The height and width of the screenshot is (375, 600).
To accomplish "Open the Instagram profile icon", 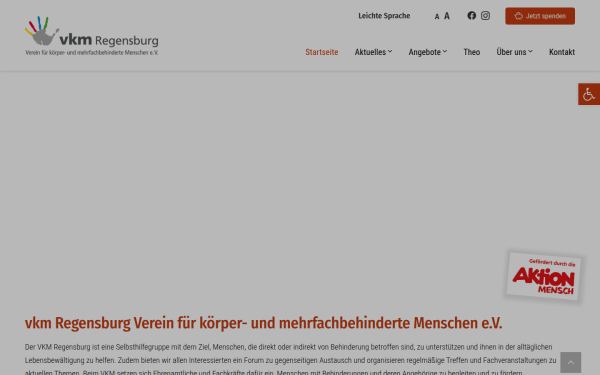I will point(485,16).
